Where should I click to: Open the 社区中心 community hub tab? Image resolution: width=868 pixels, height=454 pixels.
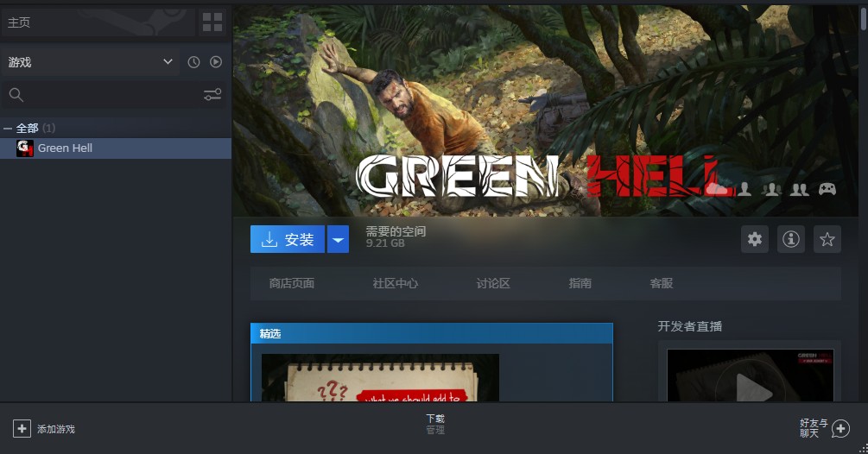[396, 284]
